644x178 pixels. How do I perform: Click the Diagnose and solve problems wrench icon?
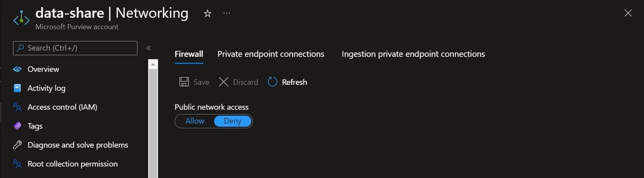click(x=17, y=145)
